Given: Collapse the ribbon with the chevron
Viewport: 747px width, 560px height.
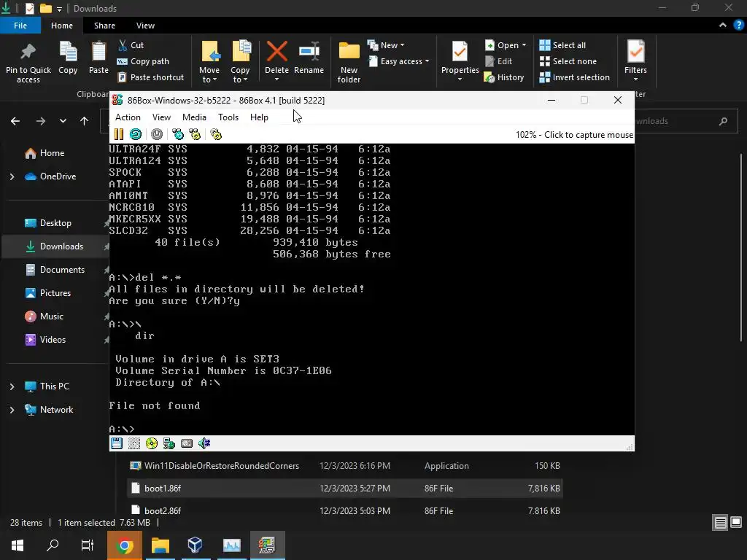Looking at the screenshot, I should [x=723, y=26].
